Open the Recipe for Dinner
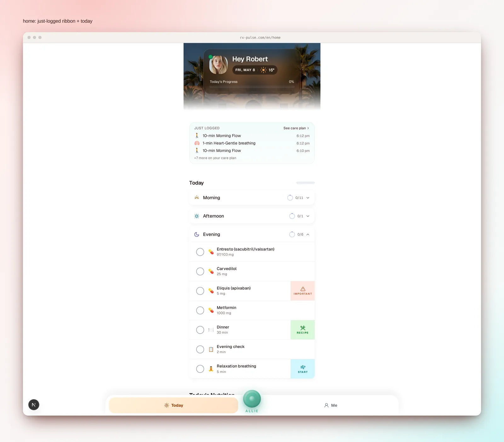 coord(303,330)
